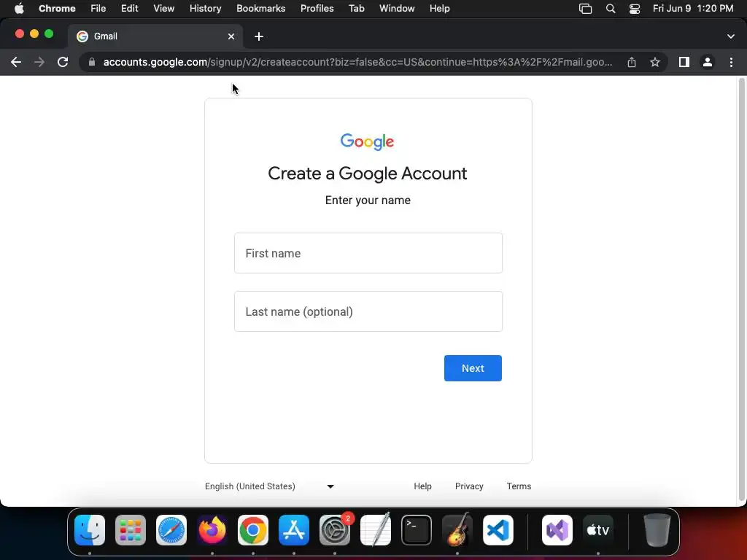The width and height of the screenshot is (747, 560).
Task: Click the Google logo
Action: pyautogui.click(x=368, y=141)
